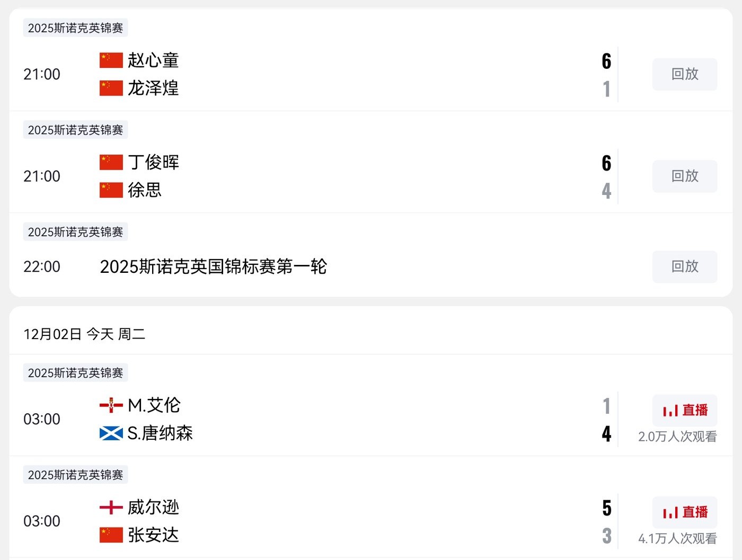Screen dimensions: 742x560
Task: Click China flag next to 赵心童
Action: point(111,60)
